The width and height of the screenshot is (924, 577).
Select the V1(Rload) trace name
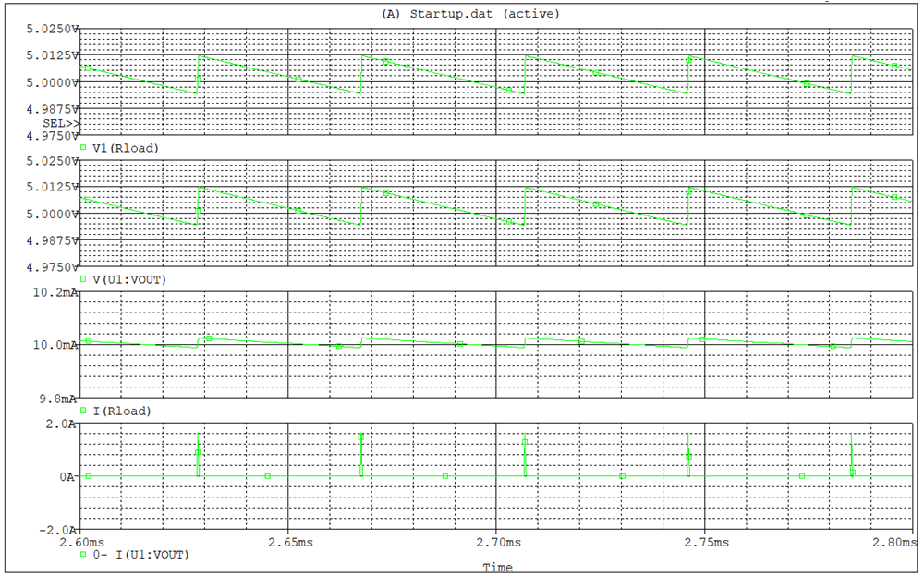(x=125, y=148)
